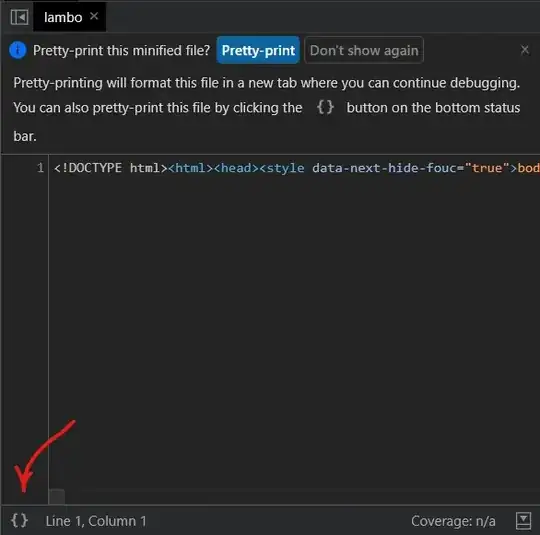Click Don't show again button

[x=364, y=50]
